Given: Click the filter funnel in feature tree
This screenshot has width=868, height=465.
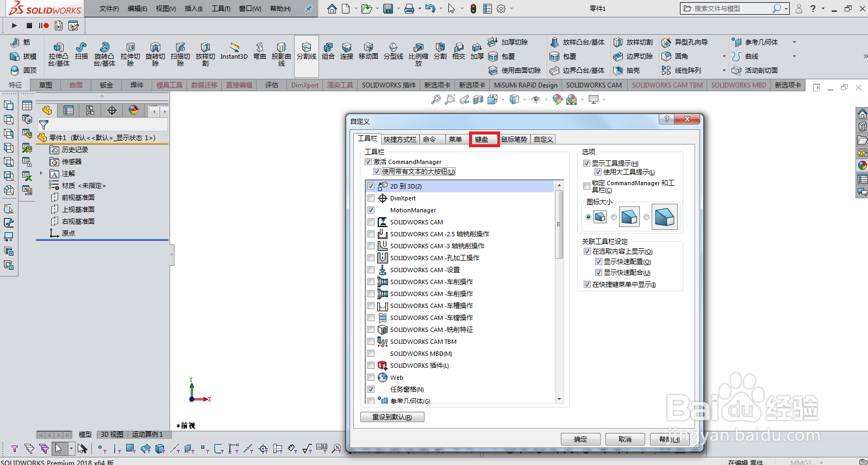Looking at the screenshot, I should [x=44, y=124].
